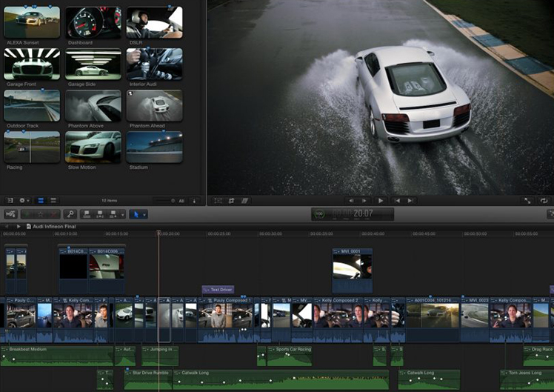Switch browser to list view
Screen dimensions: 554x392
click(x=53, y=200)
